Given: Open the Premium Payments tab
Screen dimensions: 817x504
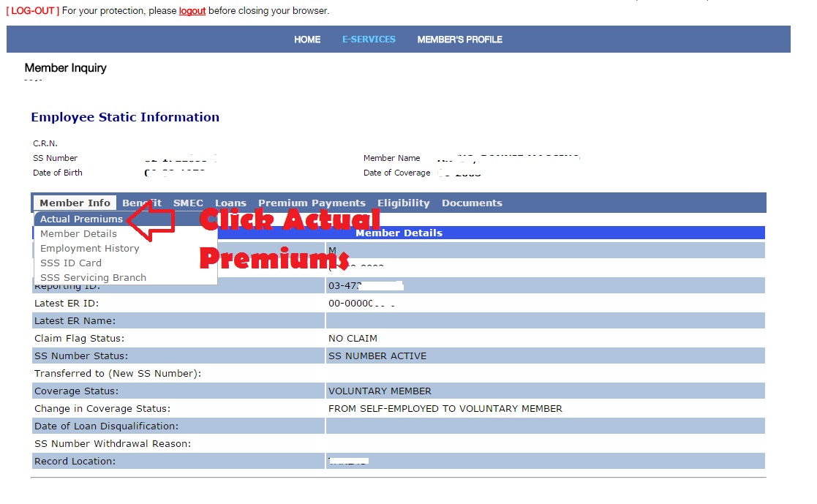Looking at the screenshot, I should click(x=312, y=203).
